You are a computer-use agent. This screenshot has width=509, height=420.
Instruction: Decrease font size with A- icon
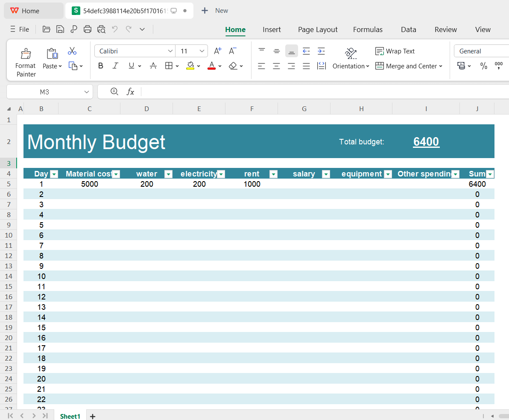click(232, 51)
